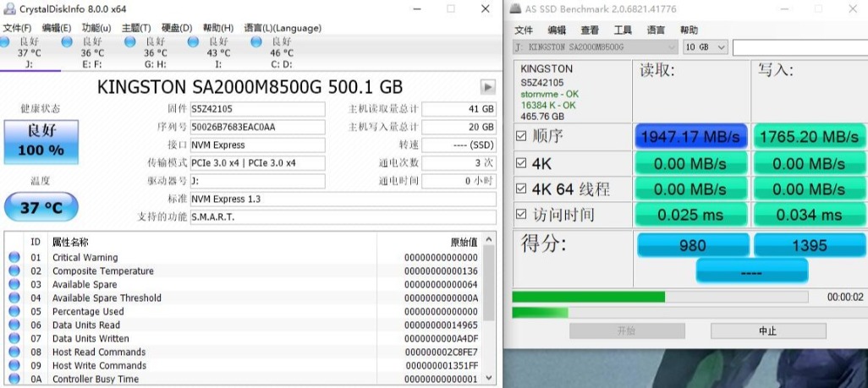The image size is (868, 388).
Task: Click the 中止 abort button
Action: pos(768,331)
